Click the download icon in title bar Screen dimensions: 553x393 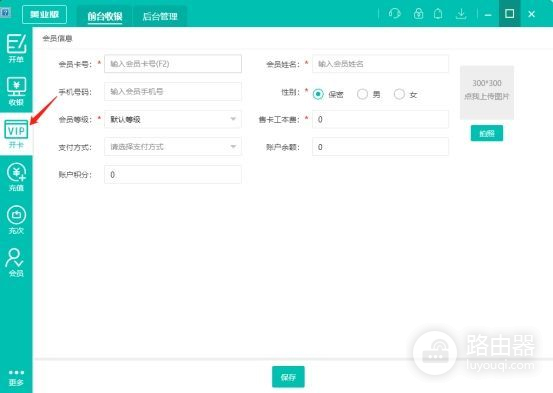[461, 14]
